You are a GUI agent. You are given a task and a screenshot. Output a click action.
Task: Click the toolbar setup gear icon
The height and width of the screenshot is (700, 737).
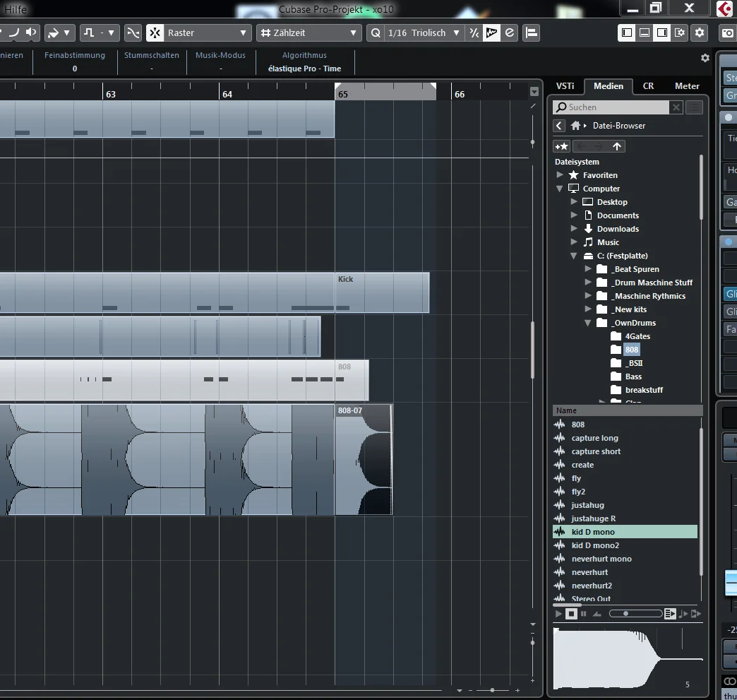pyautogui.click(x=700, y=33)
